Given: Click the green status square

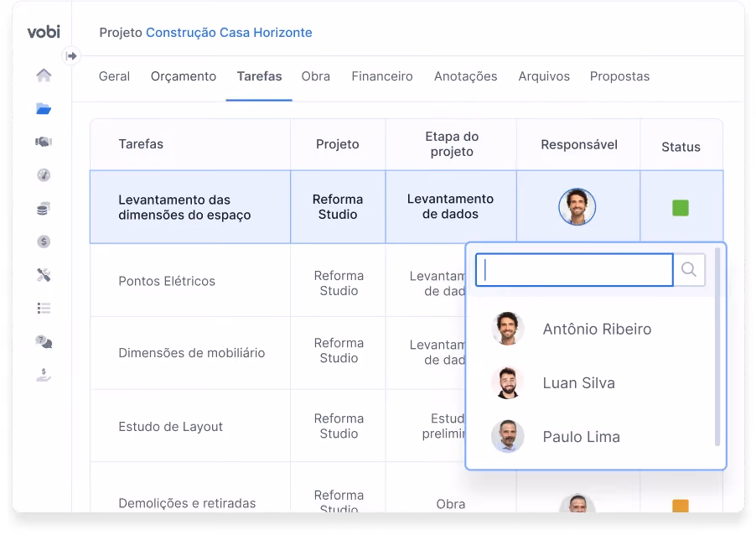Looking at the screenshot, I should coord(681,208).
